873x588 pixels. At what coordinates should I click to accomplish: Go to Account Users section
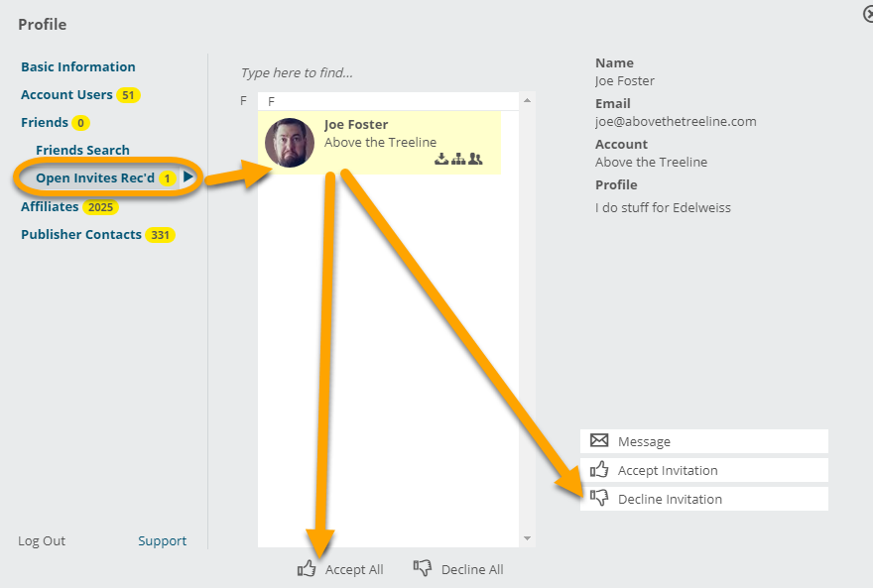tap(66, 94)
